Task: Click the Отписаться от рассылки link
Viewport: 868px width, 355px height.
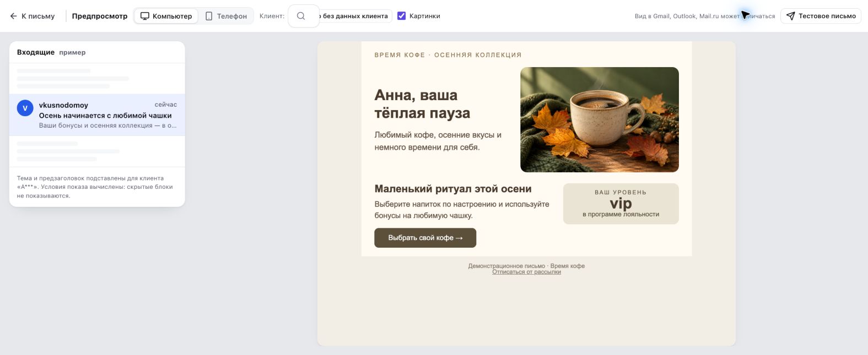Action: 526,272
